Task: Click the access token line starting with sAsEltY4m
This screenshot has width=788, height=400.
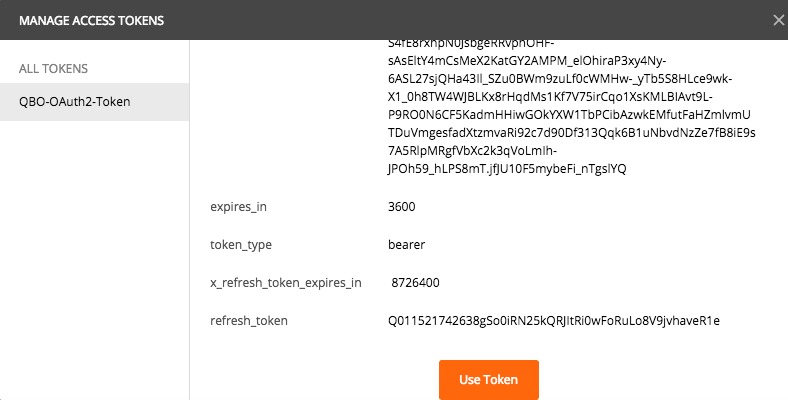Action: [x=527, y=61]
